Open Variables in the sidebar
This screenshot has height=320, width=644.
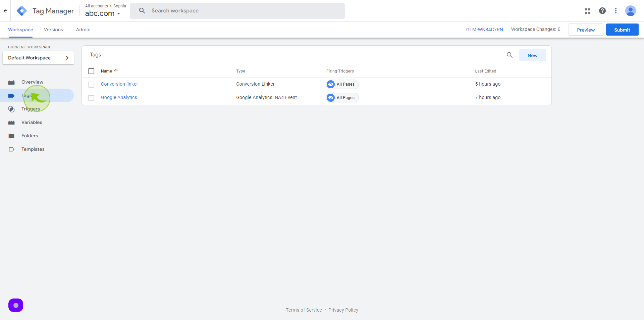tap(37, 122)
